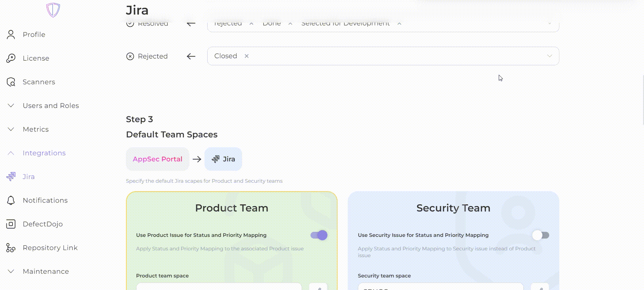Image resolution: width=644 pixels, height=290 pixels.
Task: Click the Notifications bell icon
Action: (x=11, y=200)
